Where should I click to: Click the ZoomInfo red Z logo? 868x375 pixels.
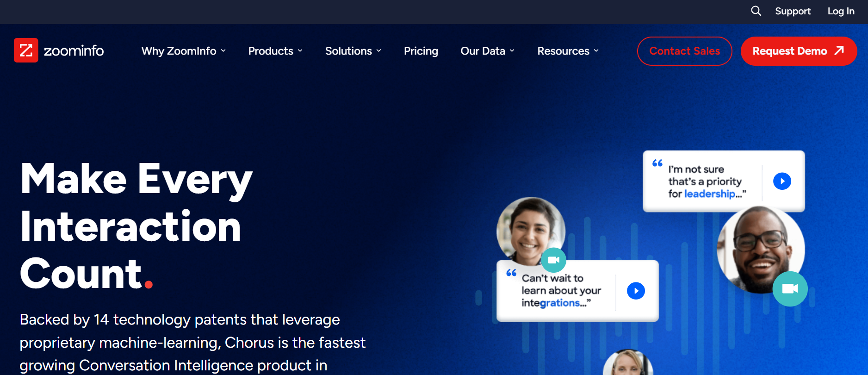[26, 50]
